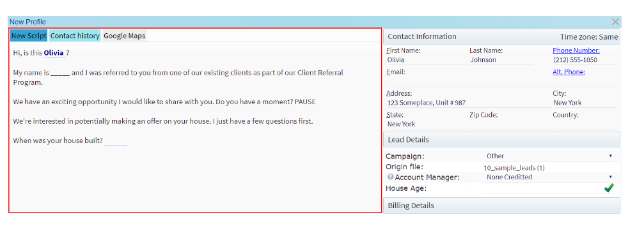This screenshot has width=644, height=240.
Task: Click the Alt. Phone link
Action: click(569, 71)
